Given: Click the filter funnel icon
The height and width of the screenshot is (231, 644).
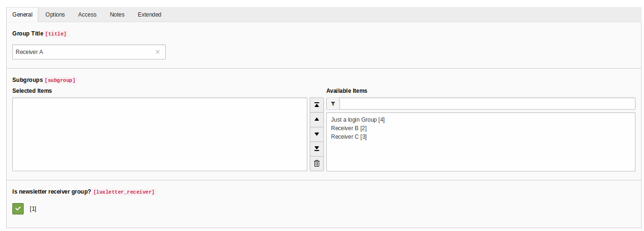Looking at the screenshot, I should tap(333, 104).
